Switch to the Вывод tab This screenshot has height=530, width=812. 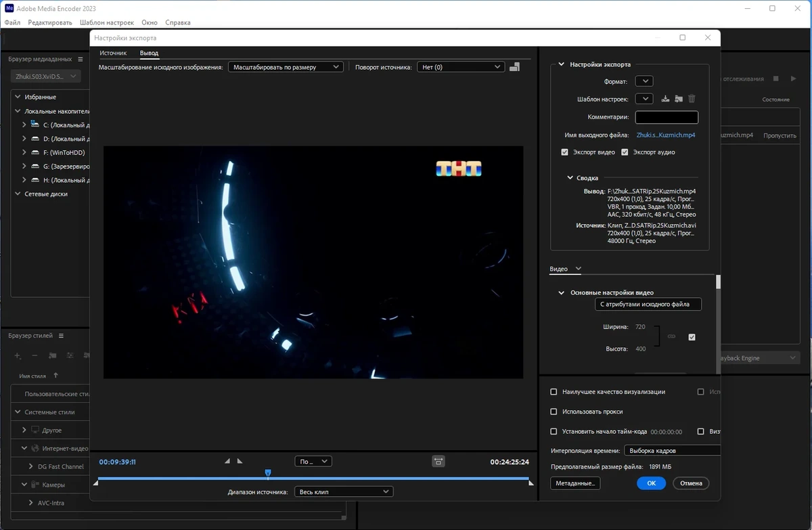click(x=149, y=53)
